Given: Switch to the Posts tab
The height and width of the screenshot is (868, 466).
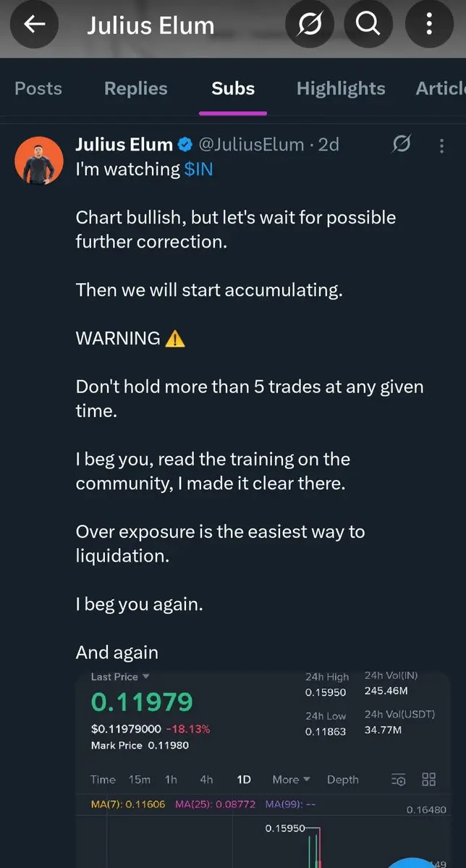Looking at the screenshot, I should 38,88.
